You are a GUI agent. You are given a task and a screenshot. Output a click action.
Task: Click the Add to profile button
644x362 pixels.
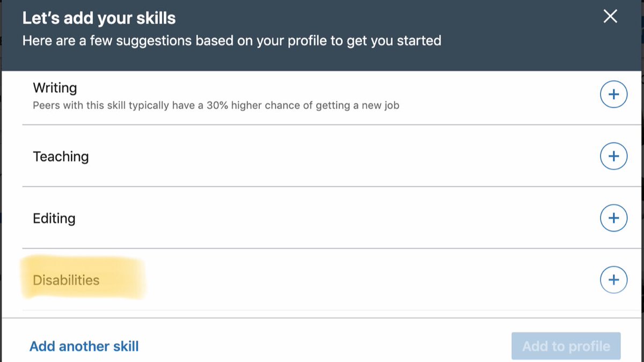tap(566, 346)
